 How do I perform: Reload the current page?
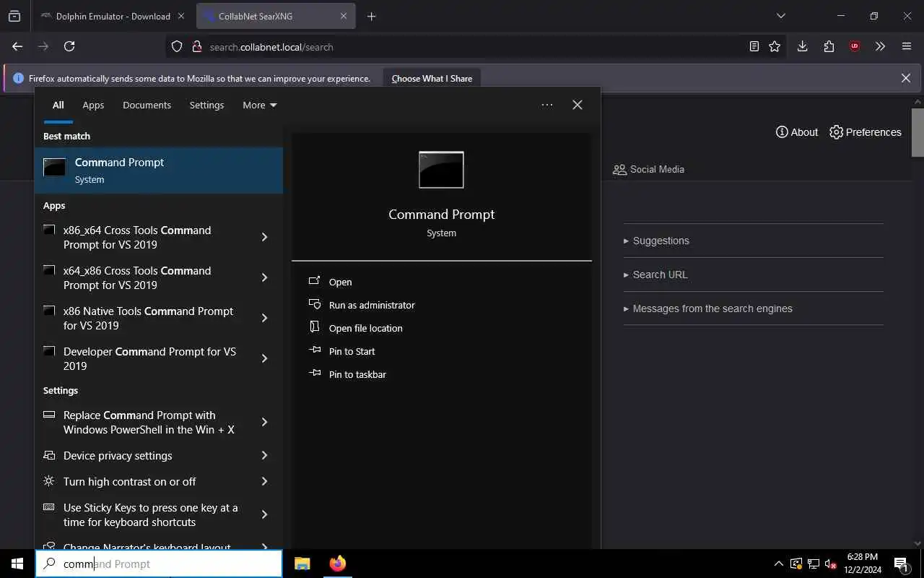(x=69, y=46)
